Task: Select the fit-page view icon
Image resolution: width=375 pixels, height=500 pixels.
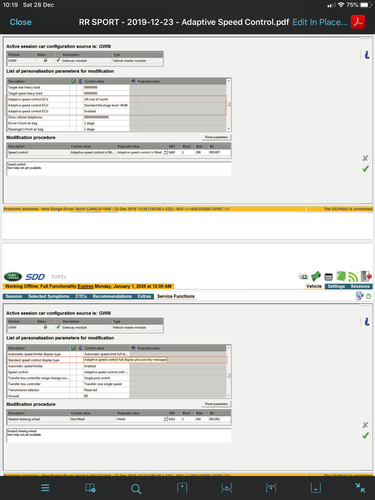Action: 227,488
